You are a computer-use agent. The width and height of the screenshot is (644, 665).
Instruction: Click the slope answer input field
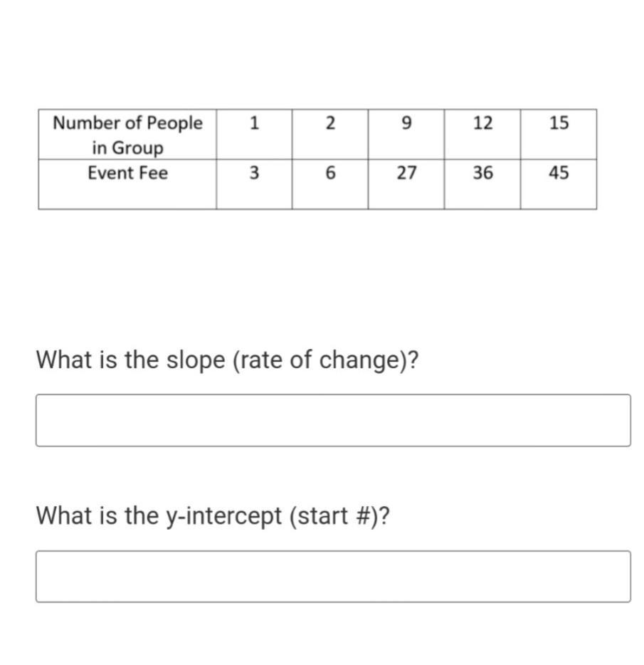click(x=333, y=420)
